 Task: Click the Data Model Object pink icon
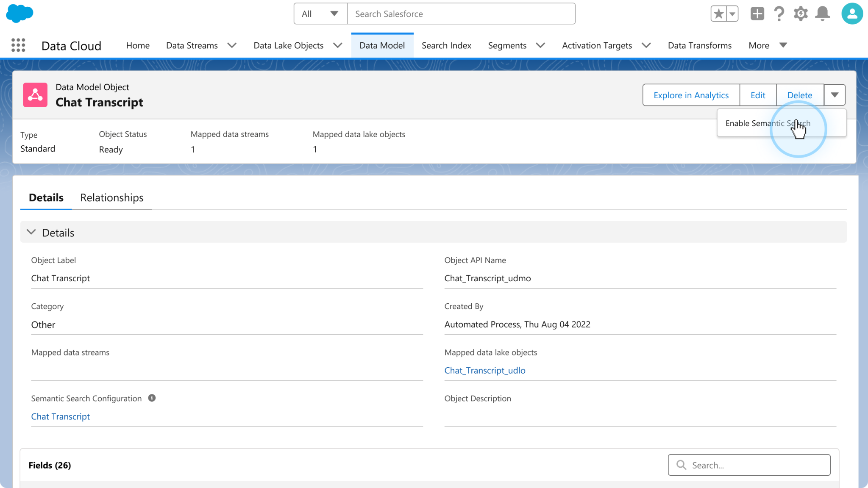coord(35,94)
